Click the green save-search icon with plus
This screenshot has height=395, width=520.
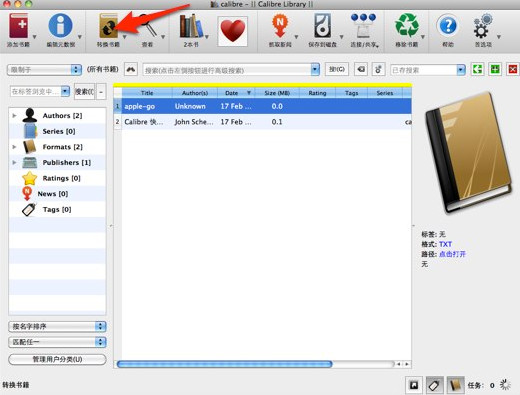[495, 69]
